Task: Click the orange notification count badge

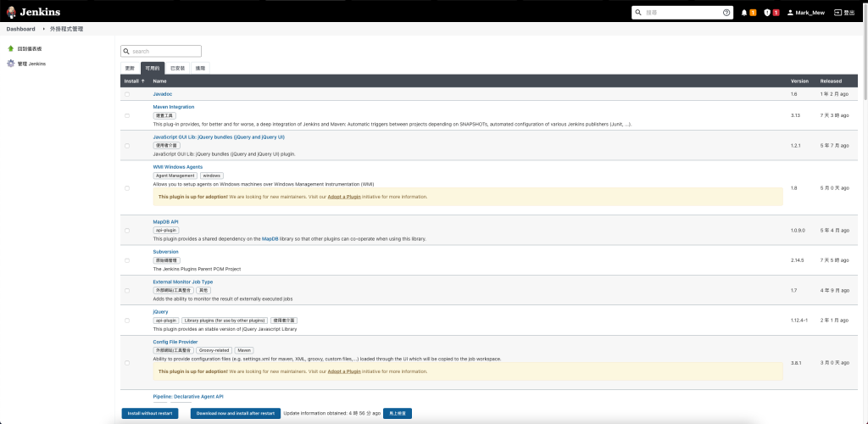Action: coord(753,12)
